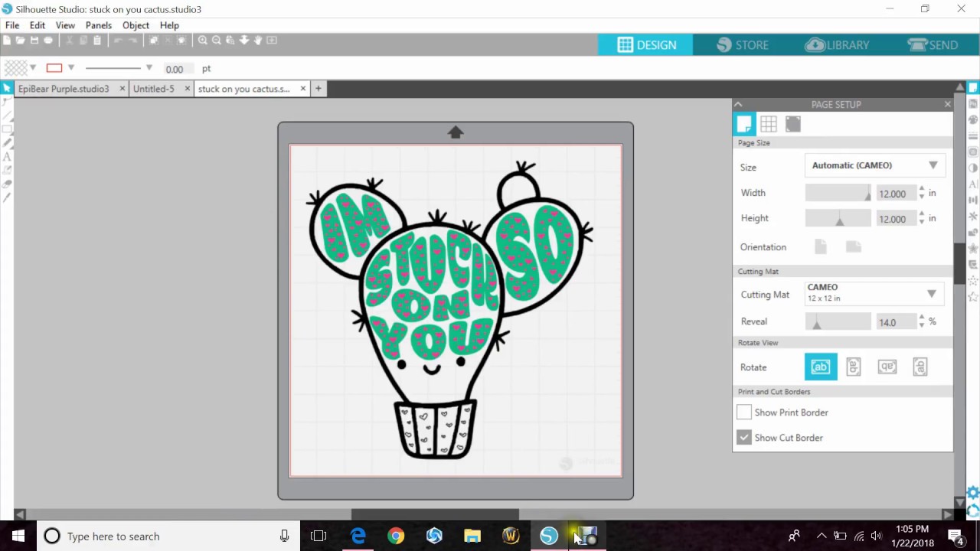Click the Zoom Out magnifier icon
This screenshot has height=551, width=980.
point(217,40)
